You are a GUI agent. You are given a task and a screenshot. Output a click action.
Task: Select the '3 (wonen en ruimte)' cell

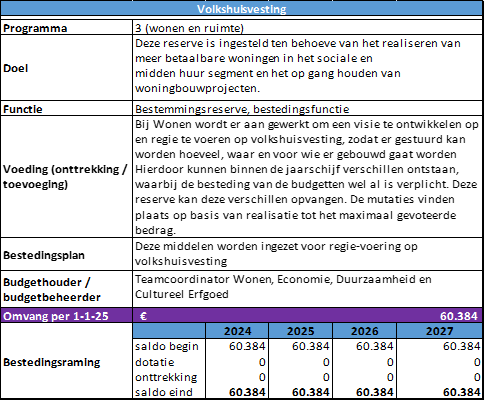[x=308, y=28]
